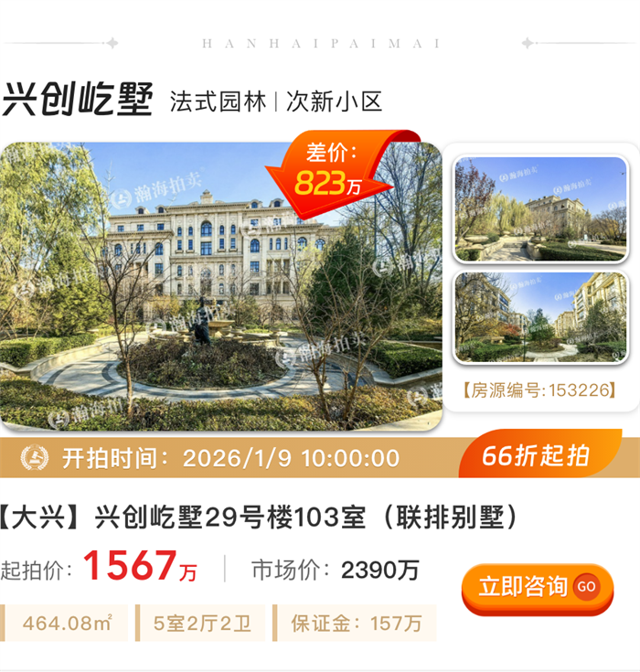Click the 起拍价 1567万 price

pyautogui.click(x=99, y=567)
